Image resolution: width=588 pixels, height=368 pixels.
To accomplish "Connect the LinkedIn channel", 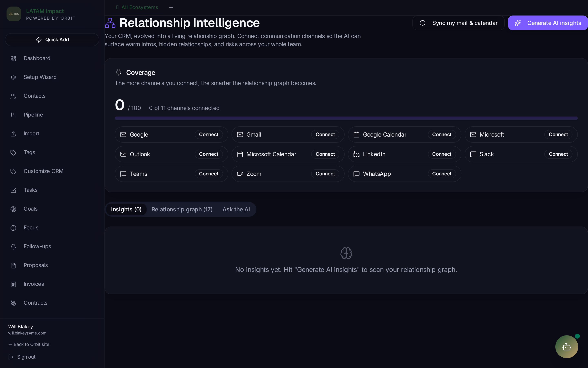I will pos(442,154).
